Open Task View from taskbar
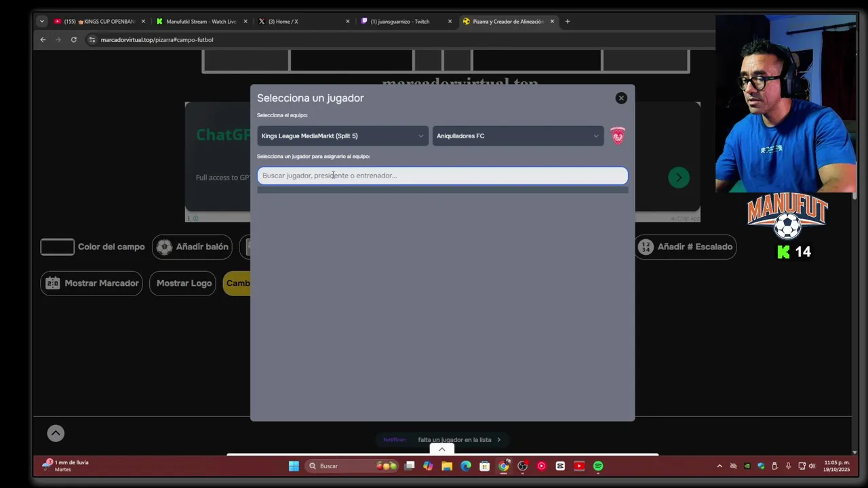Screen dimensions: 868x488 [410, 466]
